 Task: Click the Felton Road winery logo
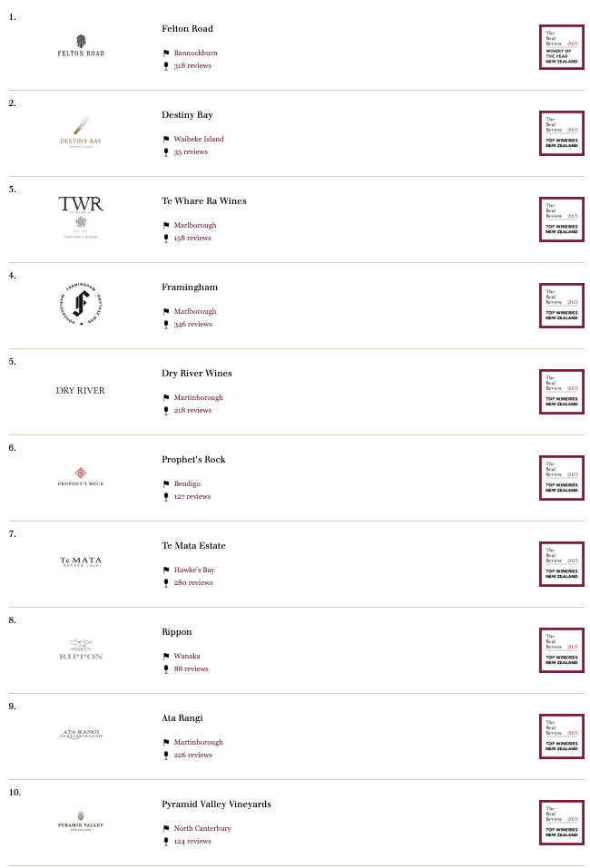click(81, 46)
